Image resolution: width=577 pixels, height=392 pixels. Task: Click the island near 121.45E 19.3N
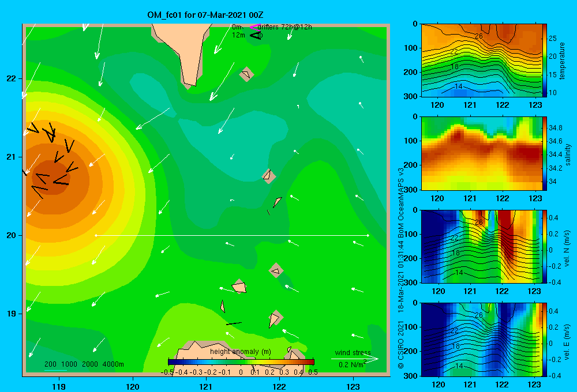pos(239,287)
